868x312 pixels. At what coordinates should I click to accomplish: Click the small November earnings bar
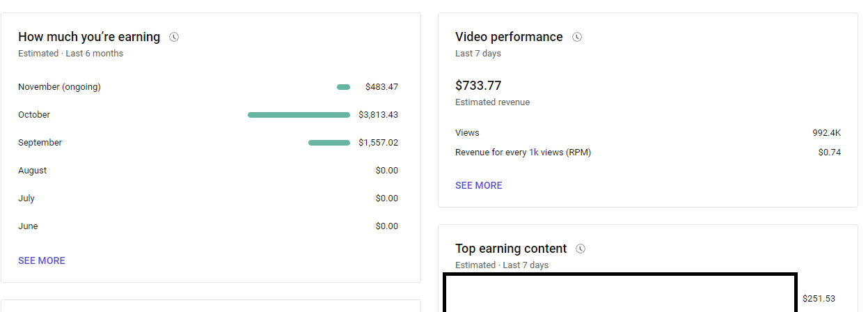click(x=343, y=87)
